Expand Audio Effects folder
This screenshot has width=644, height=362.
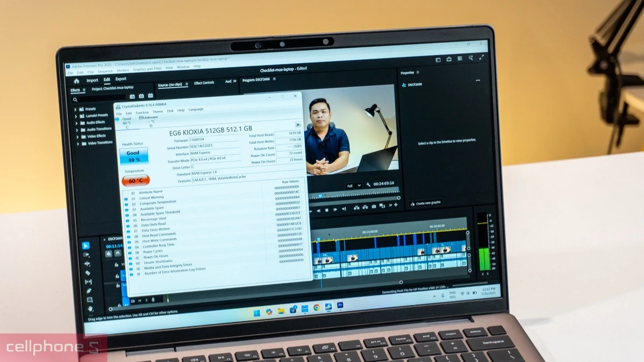click(76, 123)
